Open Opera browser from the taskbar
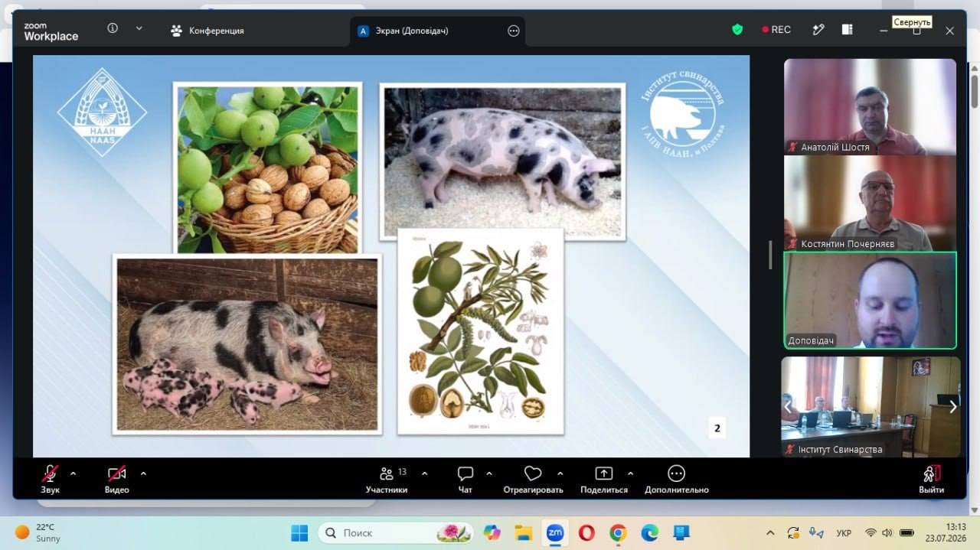 586,532
